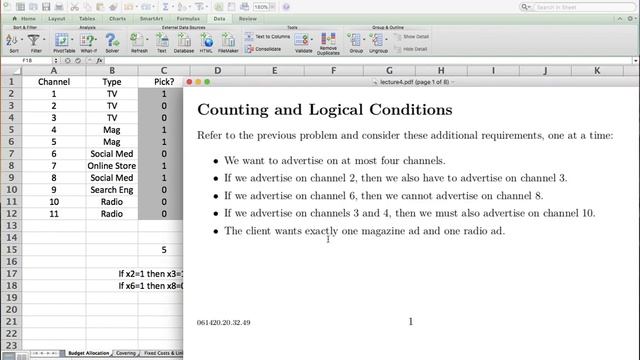Click the cell text If x6=1 then x8=0
This screenshot has width=640, height=360.
point(151,286)
